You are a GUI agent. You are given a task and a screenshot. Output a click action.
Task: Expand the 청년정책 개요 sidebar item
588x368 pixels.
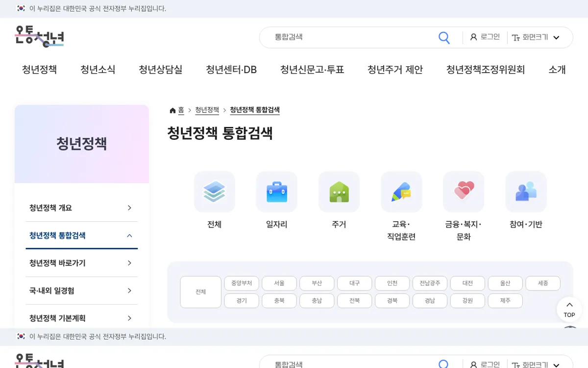point(81,208)
